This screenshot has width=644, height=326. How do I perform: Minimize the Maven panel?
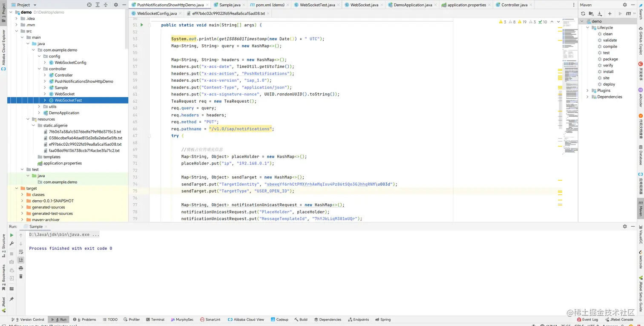(x=632, y=5)
